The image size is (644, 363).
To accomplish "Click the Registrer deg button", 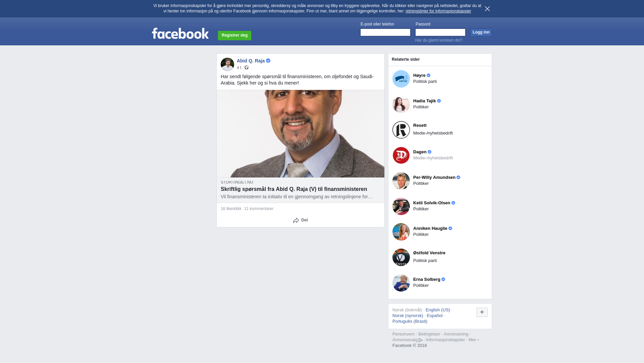I will (234, 36).
